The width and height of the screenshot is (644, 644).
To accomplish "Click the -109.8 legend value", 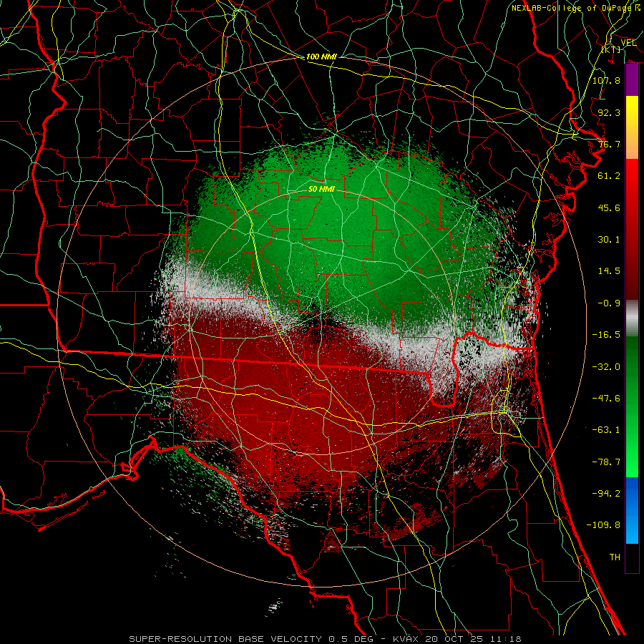I will click(603, 525).
